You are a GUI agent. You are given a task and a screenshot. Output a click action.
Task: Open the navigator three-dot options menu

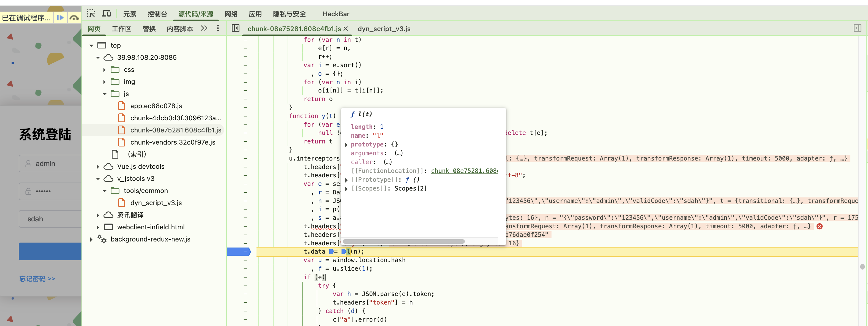(218, 28)
